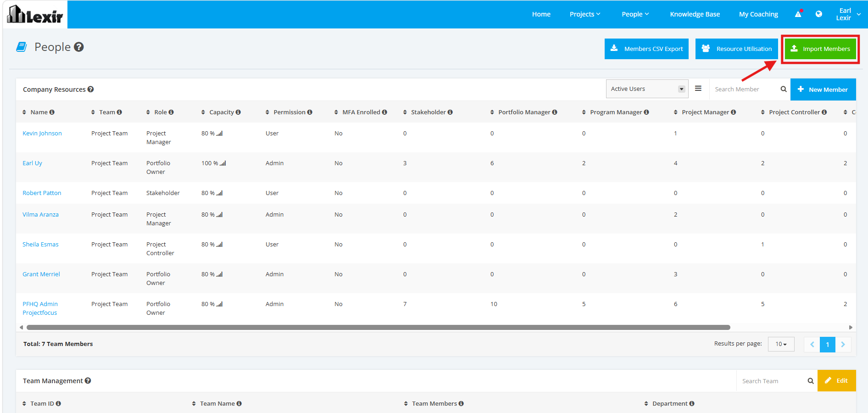This screenshot has width=868, height=413.
Task: Open Knowledge Base from navigation
Action: [x=695, y=14]
